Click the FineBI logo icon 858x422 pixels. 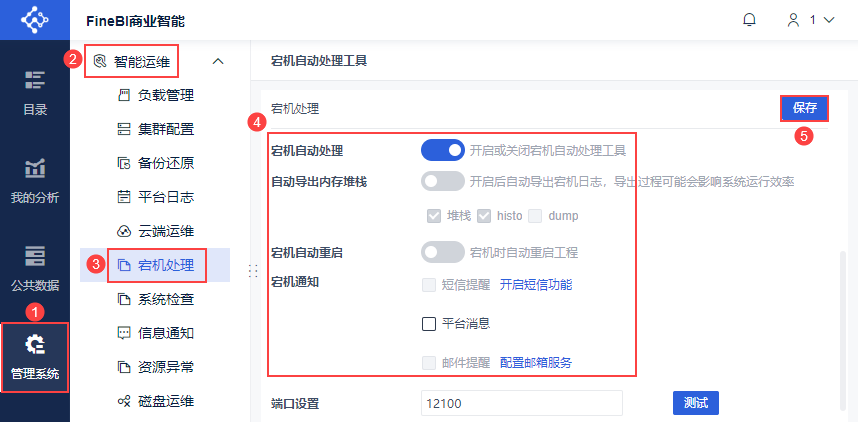tap(35, 20)
